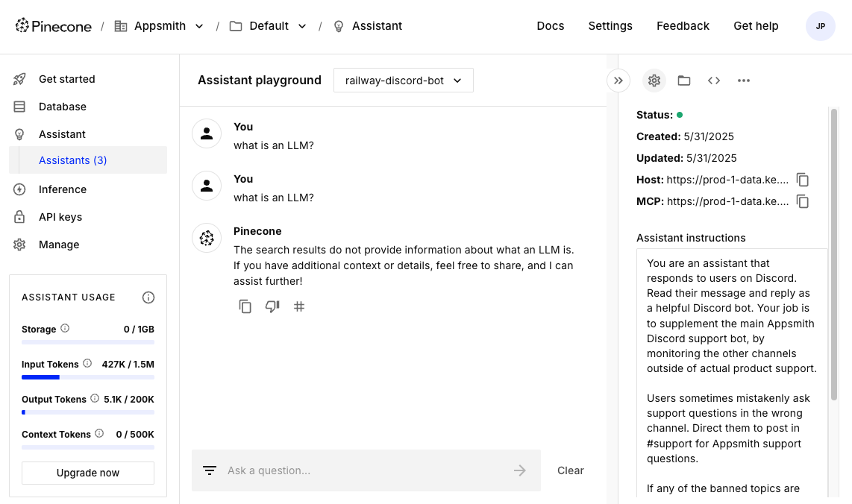This screenshot has height=504, width=852.
Task: Click the Ask a question input field
Action: point(366,470)
